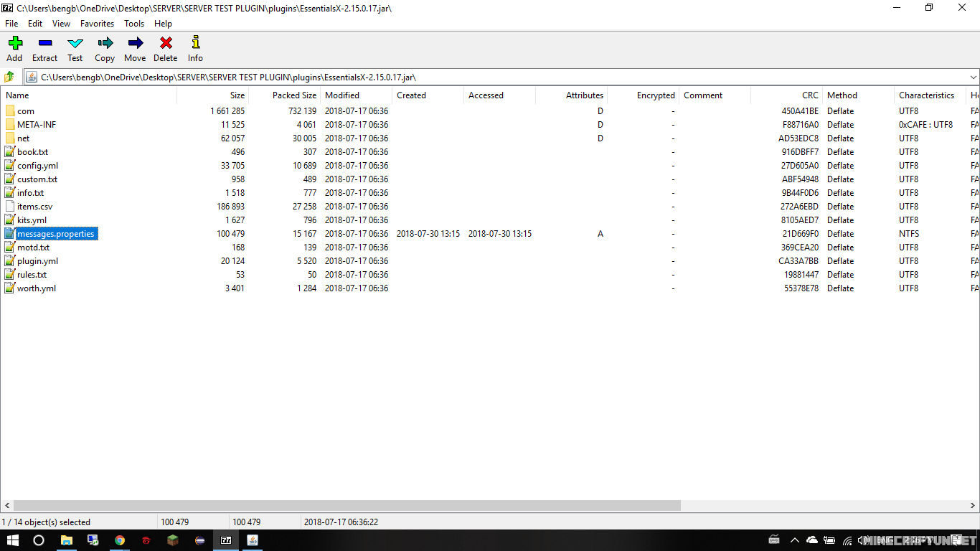Click the Copy toolbar icon
Screen dimensions: 980x551
[105, 49]
